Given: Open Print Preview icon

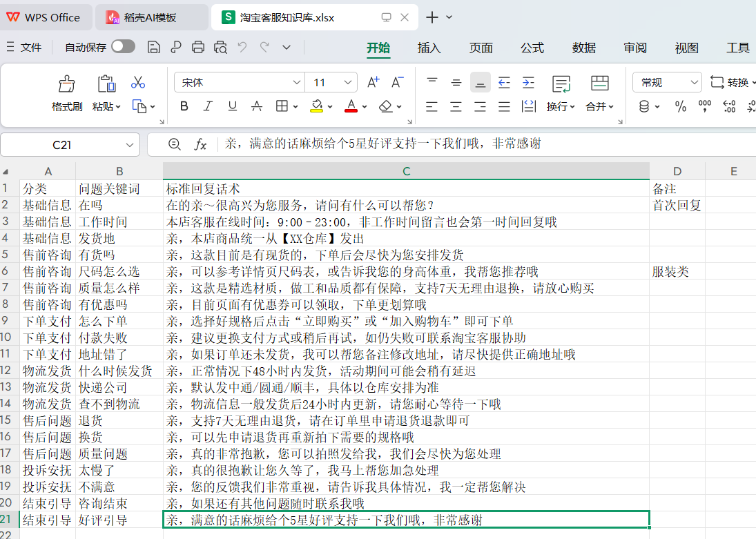Looking at the screenshot, I should click(x=220, y=47).
